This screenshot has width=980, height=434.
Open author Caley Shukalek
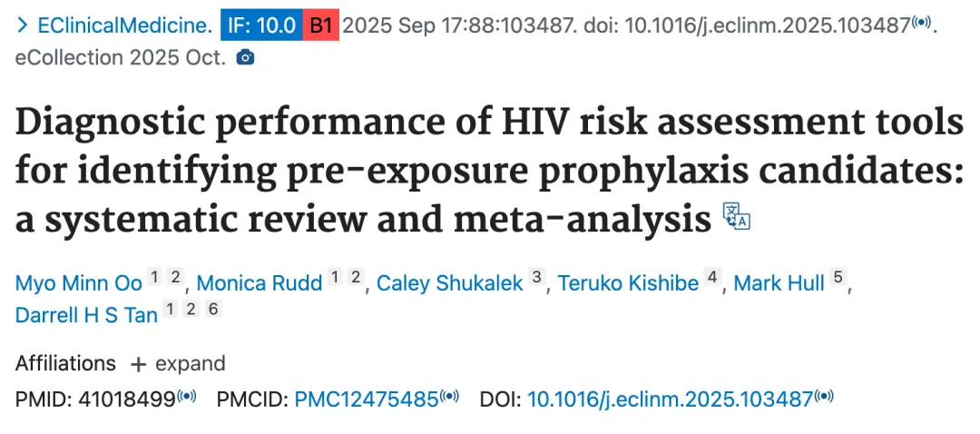tap(449, 283)
